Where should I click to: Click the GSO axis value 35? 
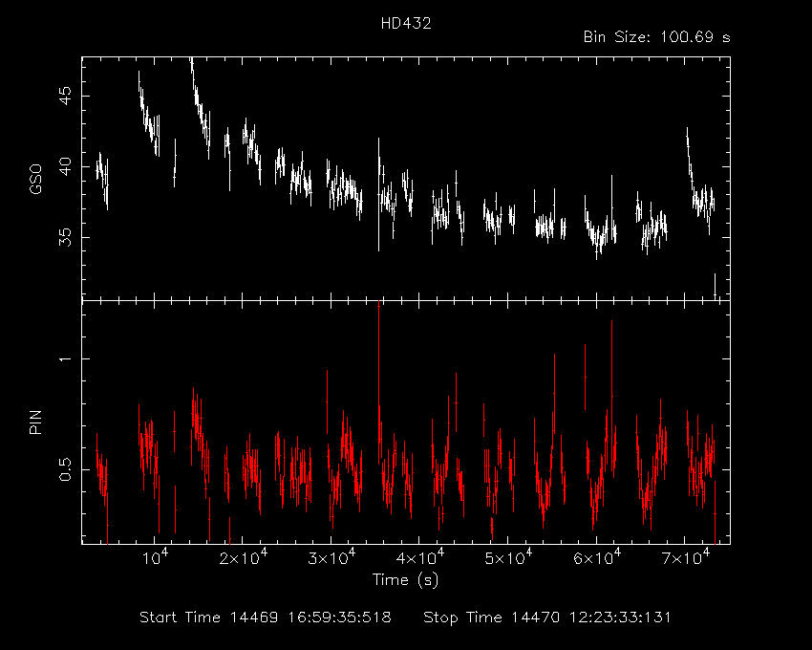click(65, 237)
